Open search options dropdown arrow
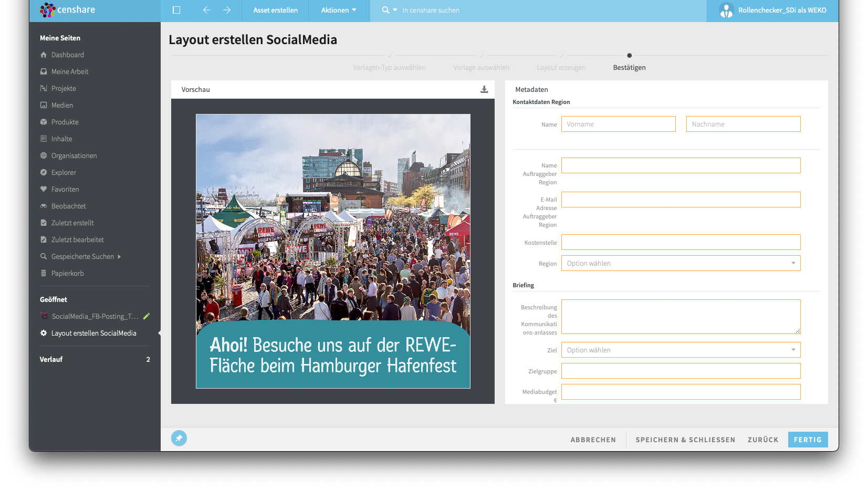Viewport: 868px width, 490px height. pyautogui.click(x=395, y=10)
